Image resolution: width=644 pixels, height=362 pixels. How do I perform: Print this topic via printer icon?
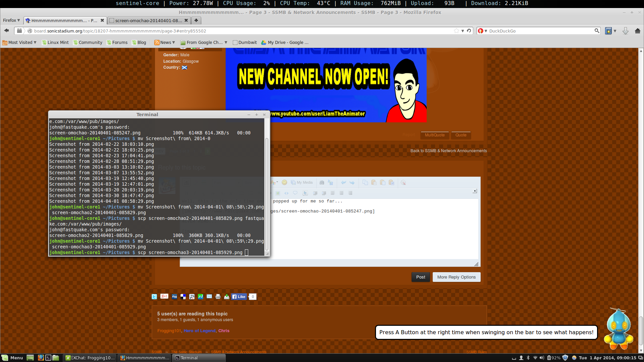point(218,297)
